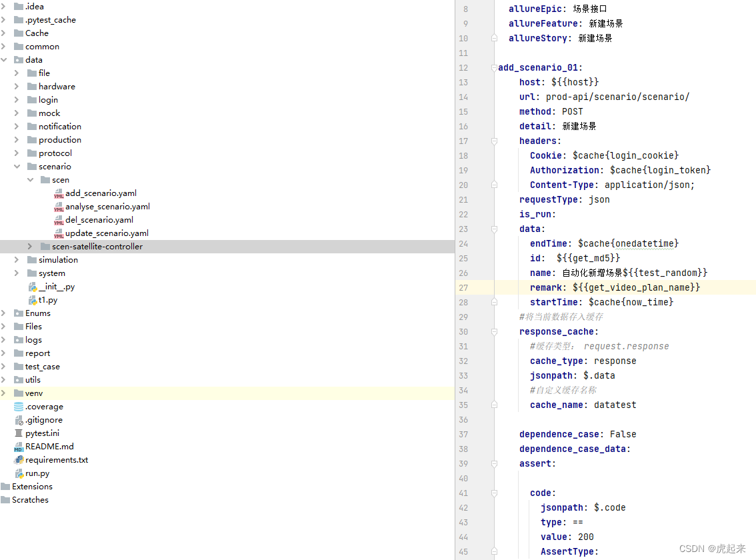Click the t1.py Python file icon
Image resolution: width=756 pixels, height=560 pixels.
click(x=32, y=300)
